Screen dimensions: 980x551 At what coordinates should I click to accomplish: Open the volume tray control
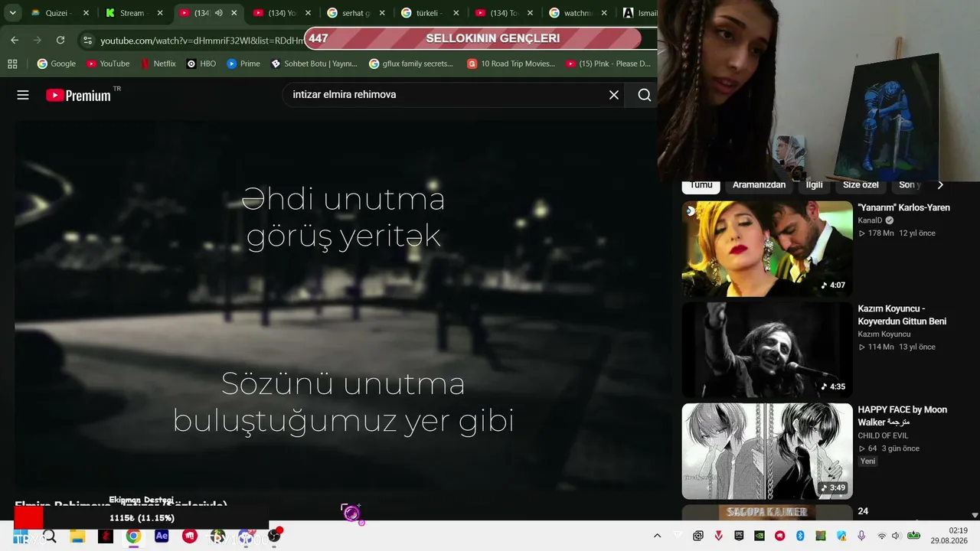coord(897,536)
